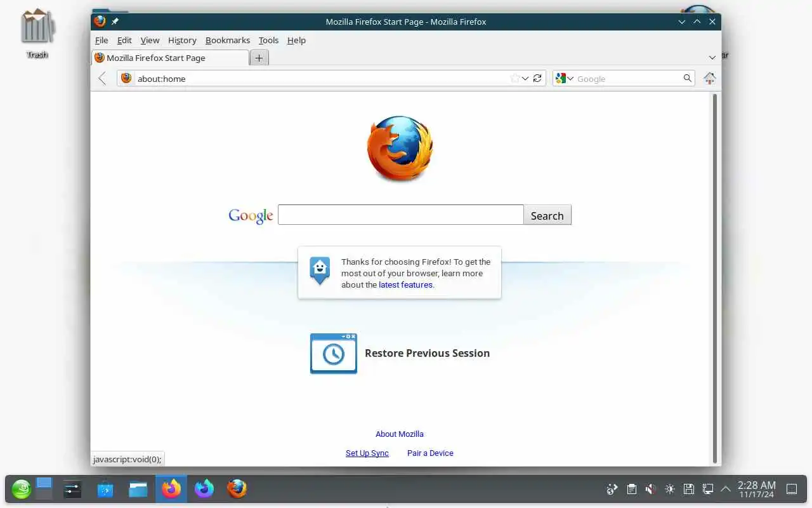812x508 pixels.
Task: Open the URL bar history dropdown
Action: [525, 78]
